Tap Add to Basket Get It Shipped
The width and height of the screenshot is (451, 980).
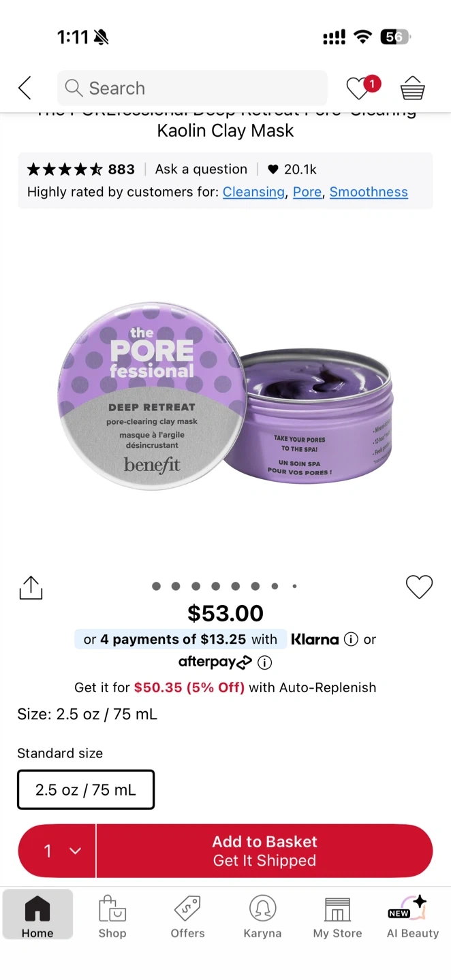pyautogui.click(x=264, y=851)
